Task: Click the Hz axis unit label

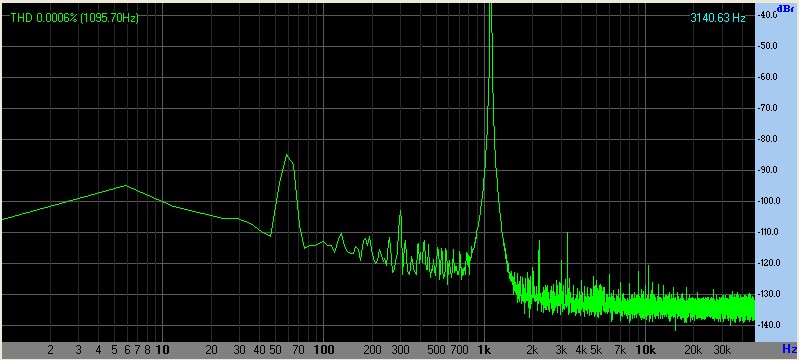Action: [789, 349]
